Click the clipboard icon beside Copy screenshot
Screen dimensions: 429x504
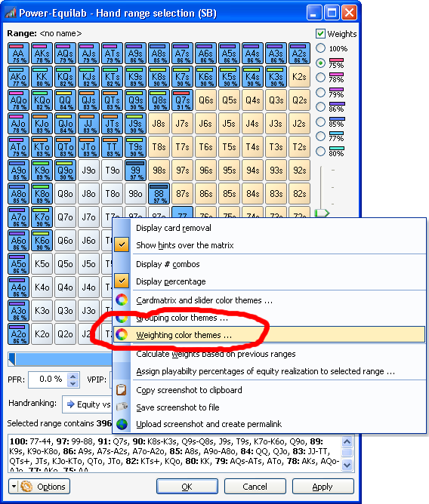pyautogui.click(x=122, y=390)
